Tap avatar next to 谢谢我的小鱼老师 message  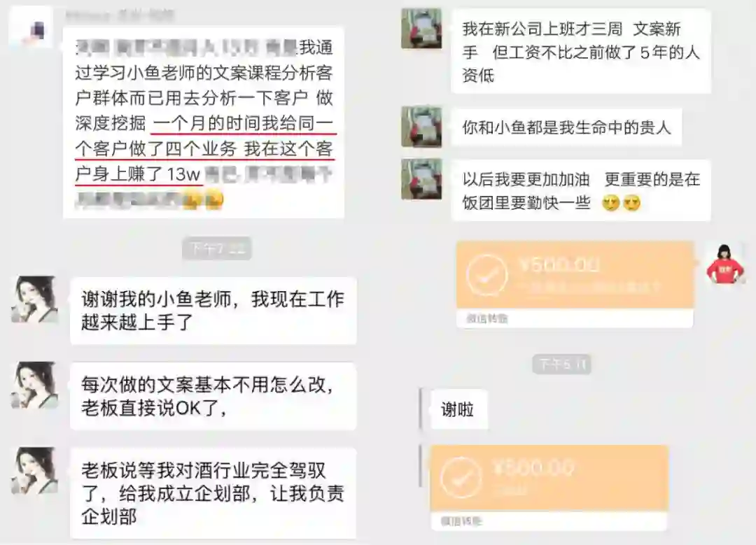tap(34, 299)
